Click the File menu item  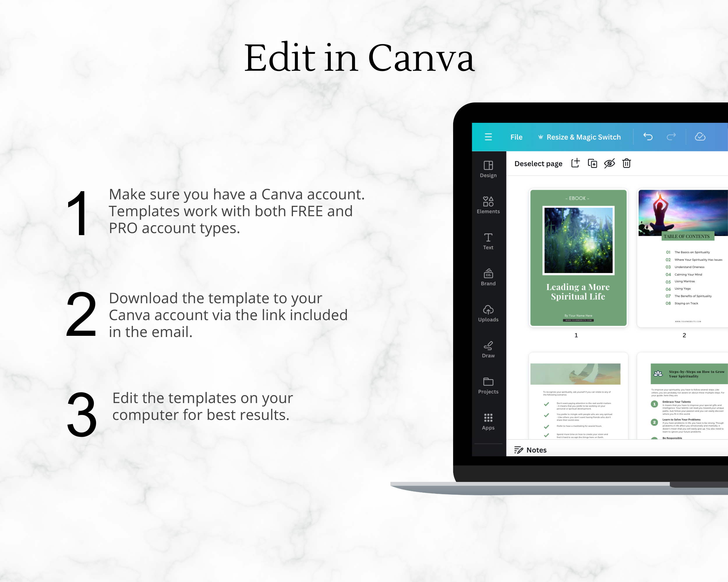click(515, 136)
